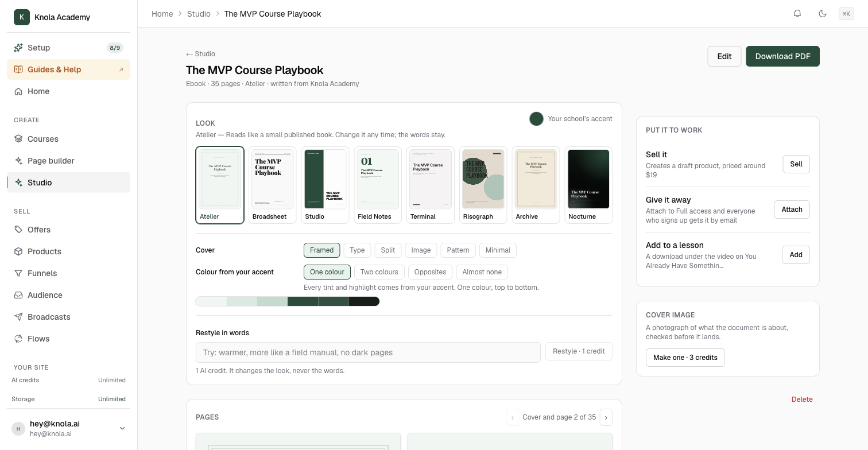Click the Attach button
The image size is (868, 450).
point(792,210)
